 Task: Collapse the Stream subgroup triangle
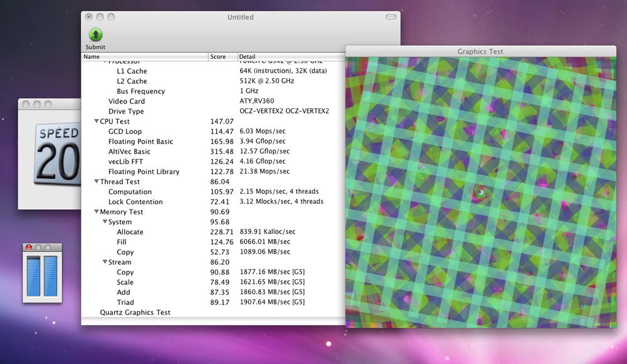(105, 262)
